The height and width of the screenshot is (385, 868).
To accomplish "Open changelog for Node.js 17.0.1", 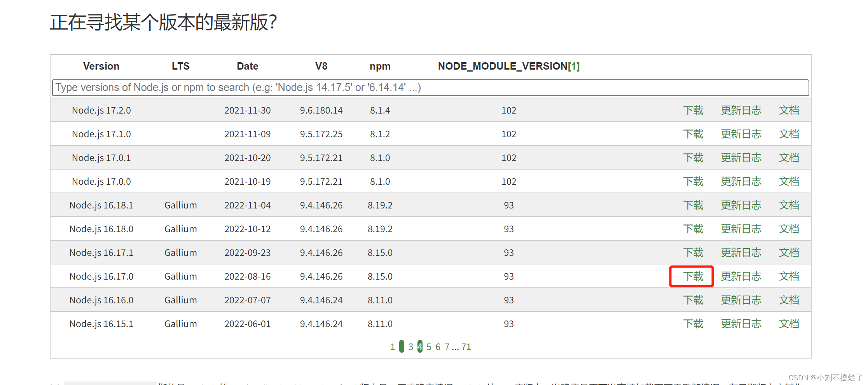I will click(741, 158).
